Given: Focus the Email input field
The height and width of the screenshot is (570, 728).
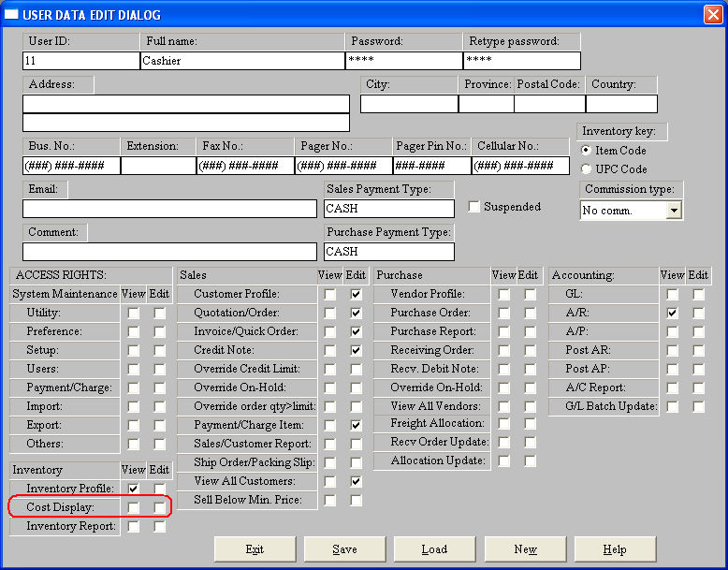Looking at the screenshot, I should [x=169, y=209].
